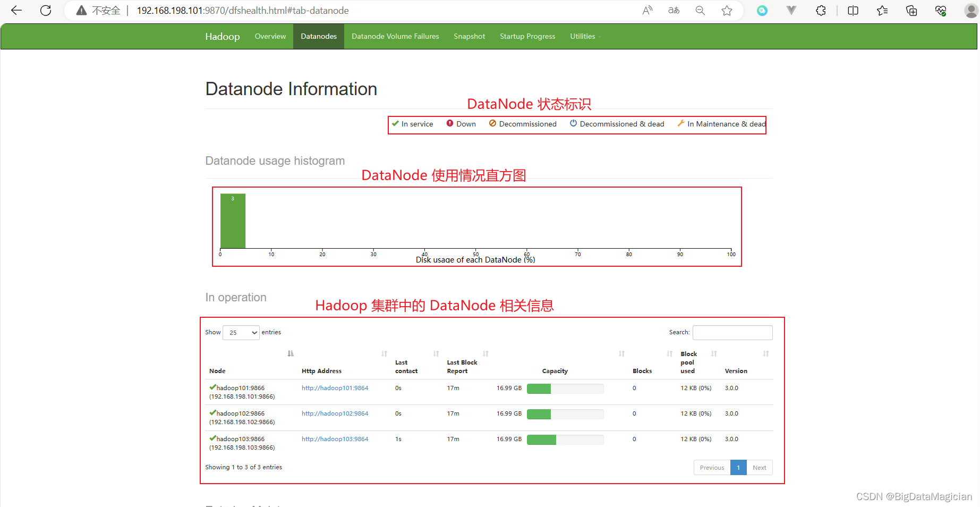The image size is (980, 507).
Task: Open http://hadoop101:9864 link
Action: point(335,388)
